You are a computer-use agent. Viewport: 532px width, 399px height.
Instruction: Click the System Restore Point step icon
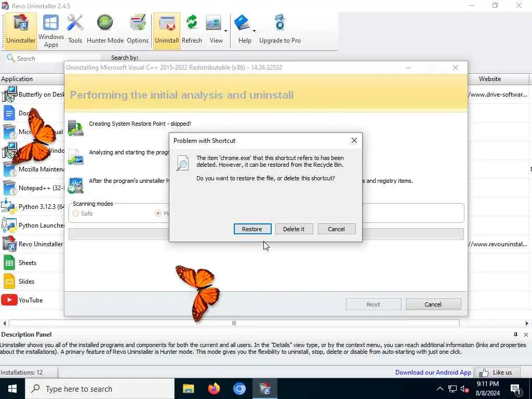[76, 128]
